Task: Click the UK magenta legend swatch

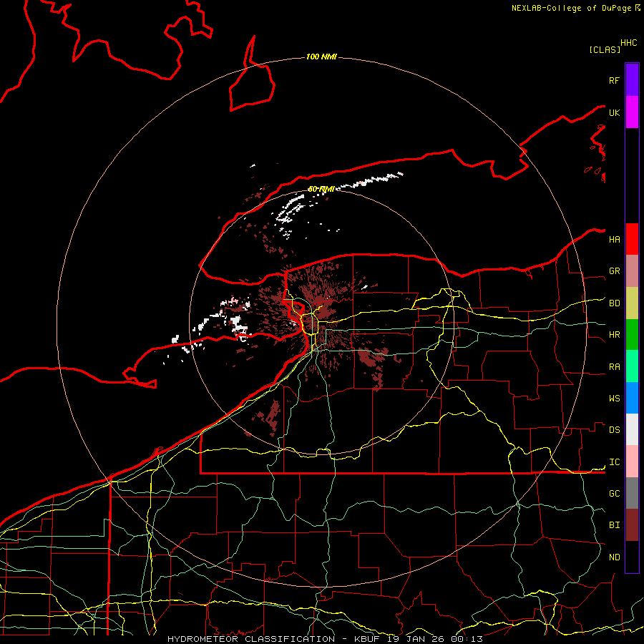Action: 632,112
